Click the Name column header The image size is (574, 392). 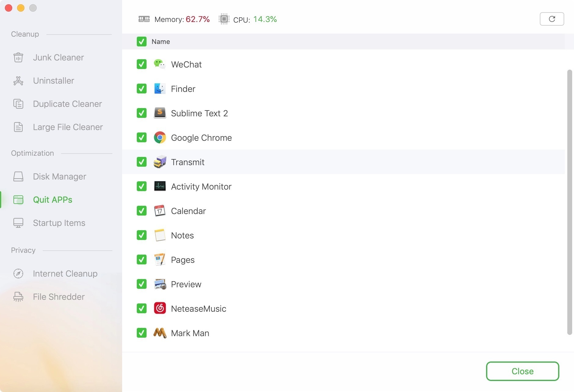pyautogui.click(x=161, y=42)
